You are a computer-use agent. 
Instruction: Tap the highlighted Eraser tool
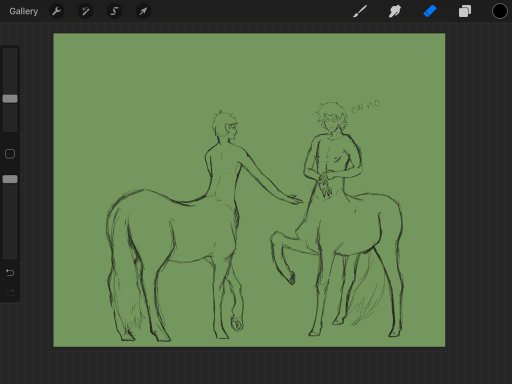point(430,11)
